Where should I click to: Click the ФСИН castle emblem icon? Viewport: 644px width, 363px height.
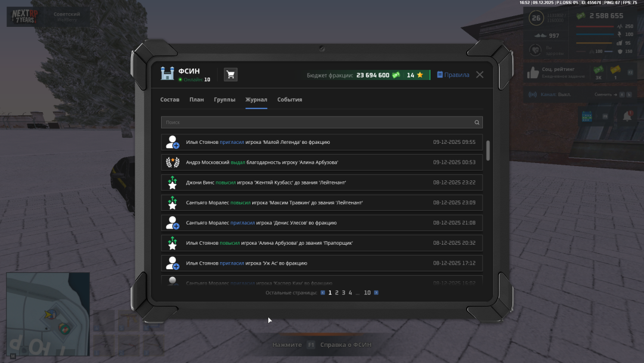166,73
